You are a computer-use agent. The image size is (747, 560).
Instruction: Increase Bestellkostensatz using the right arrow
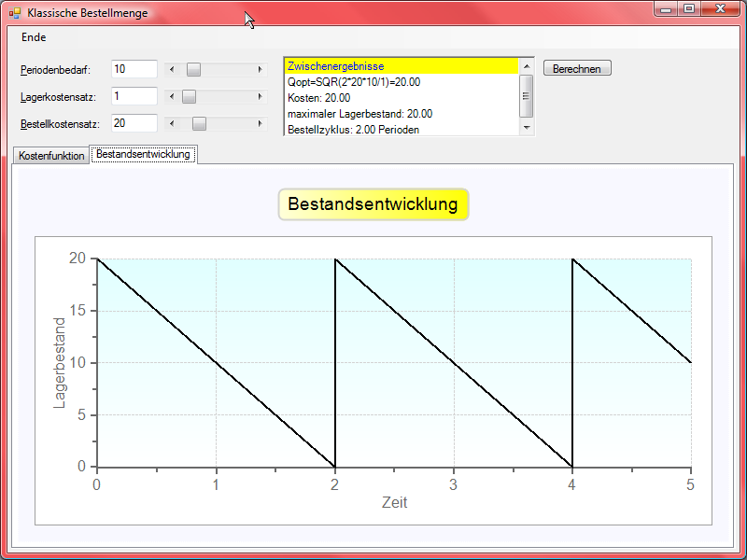point(261,123)
